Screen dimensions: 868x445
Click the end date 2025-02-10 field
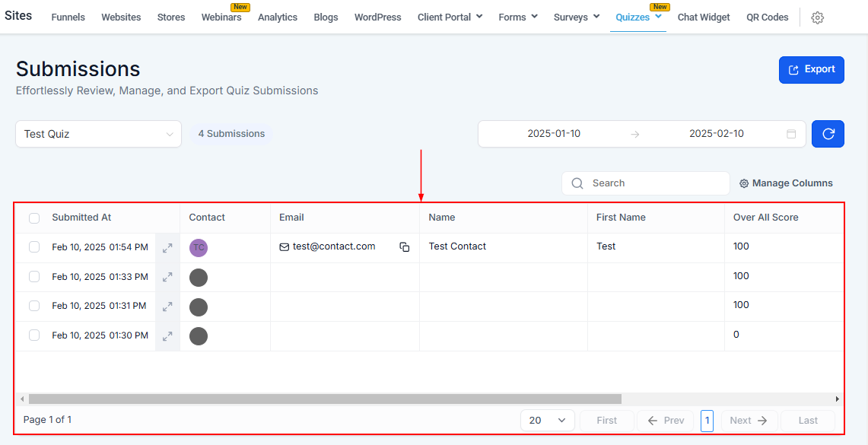pyautogui.click(x=717, y=134)
